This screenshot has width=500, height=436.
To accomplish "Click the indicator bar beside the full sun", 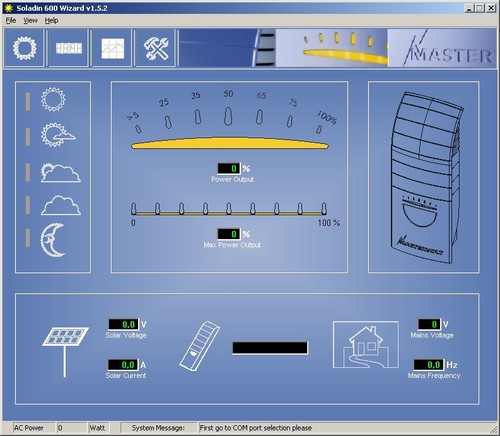I will point(28,102).
